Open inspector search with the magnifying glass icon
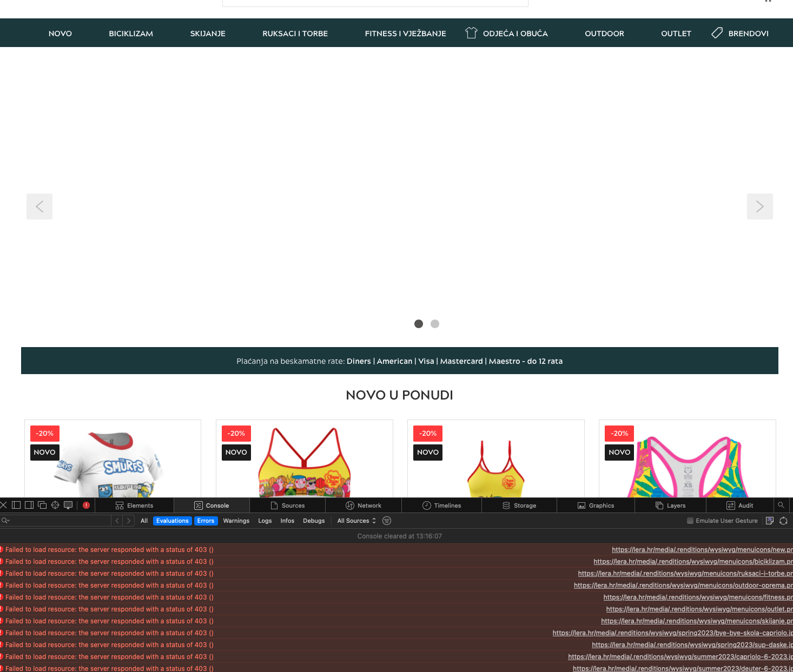Screen dimensions: 793x672 tap(781, 505)
